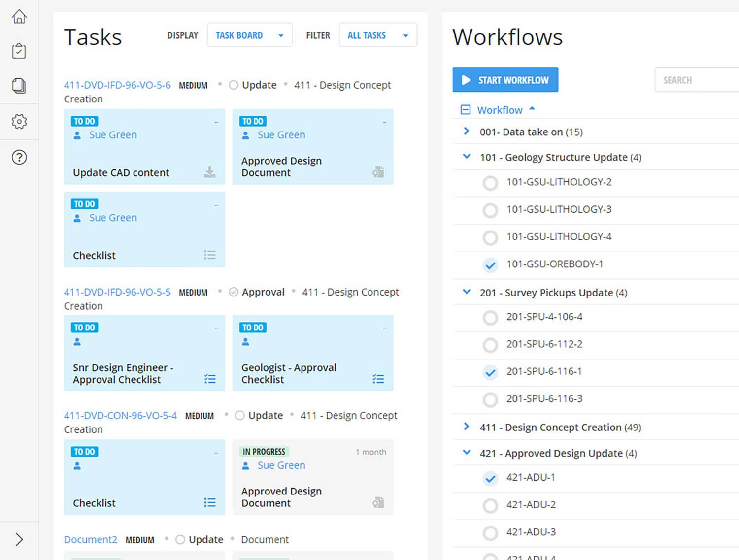Image resolution: width=739 pixels, height=560 pixels.
Task: Sort by Workflow column header arrow
Action: pos(532,109)
